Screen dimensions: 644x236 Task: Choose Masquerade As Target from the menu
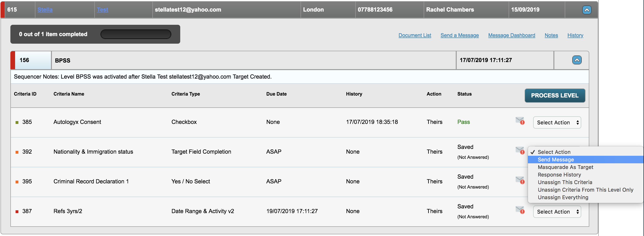pos(585,167)
